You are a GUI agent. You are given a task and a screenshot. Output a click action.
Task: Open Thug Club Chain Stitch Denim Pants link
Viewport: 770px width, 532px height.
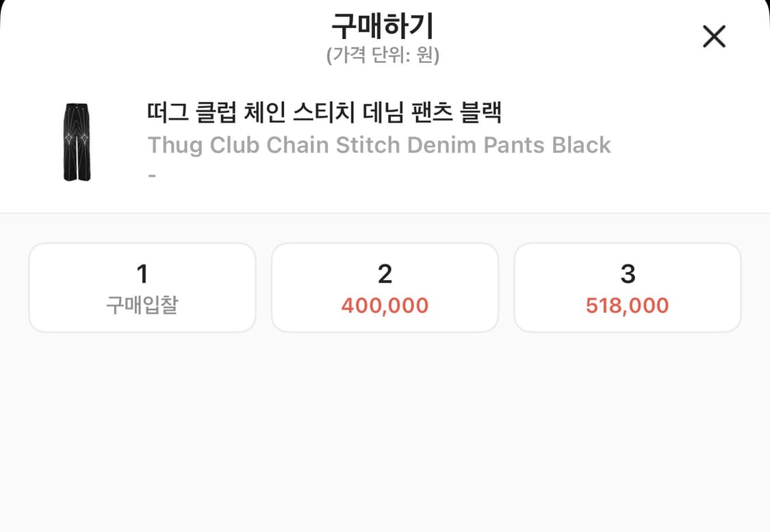coord(379,144)
